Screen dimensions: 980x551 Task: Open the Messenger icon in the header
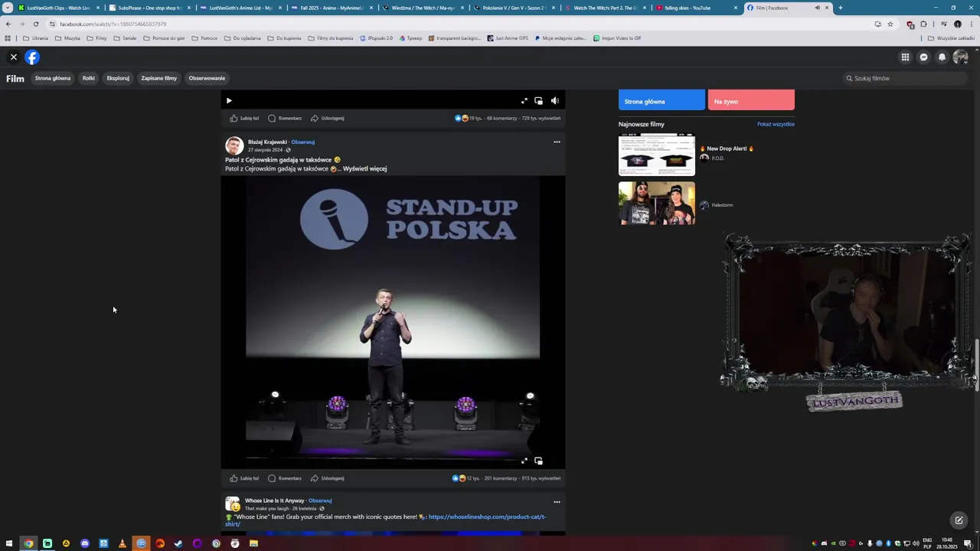point(923,57)
